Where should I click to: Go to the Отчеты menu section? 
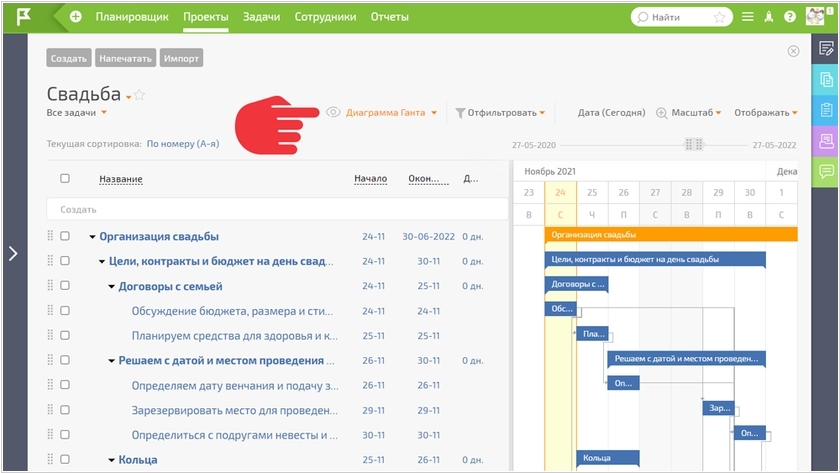[x=389, y=17]
